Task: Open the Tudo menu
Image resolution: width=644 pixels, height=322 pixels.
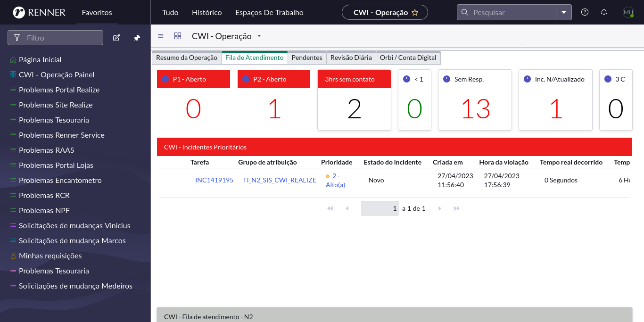Action: tap(170, 12)
